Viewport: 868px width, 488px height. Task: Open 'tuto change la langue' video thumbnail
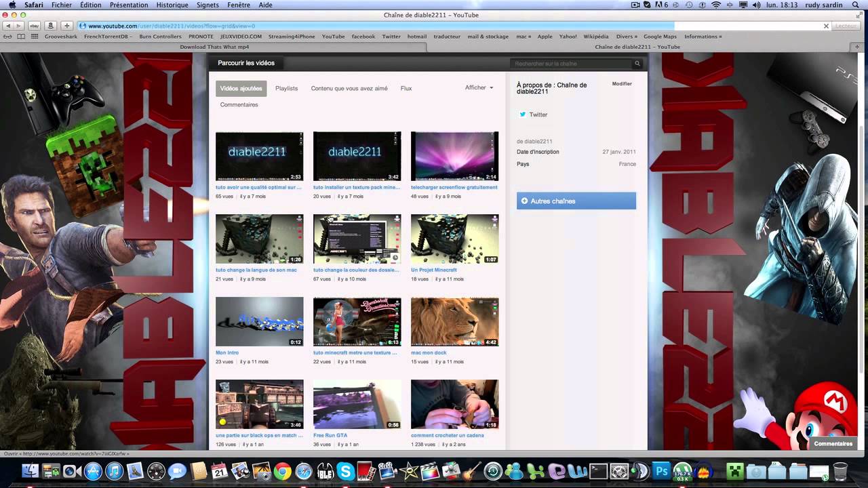tap(259, 239)
